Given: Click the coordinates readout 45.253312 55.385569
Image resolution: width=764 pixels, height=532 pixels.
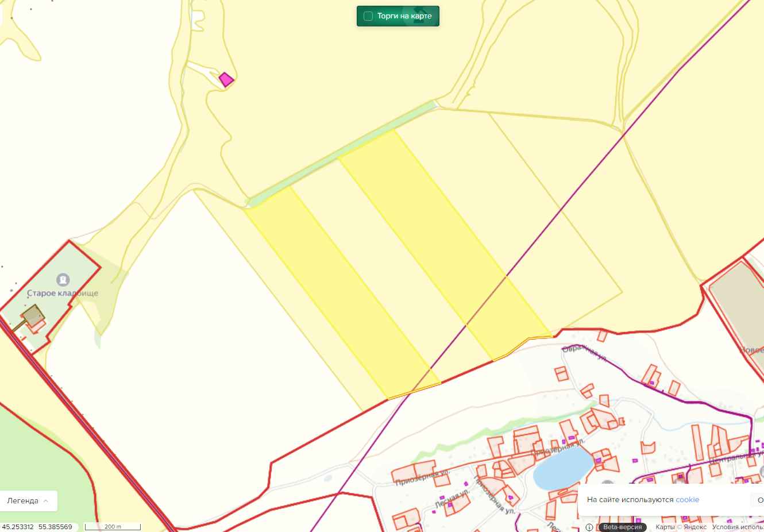Looking at the screenshot, I should tap(37, 527).
